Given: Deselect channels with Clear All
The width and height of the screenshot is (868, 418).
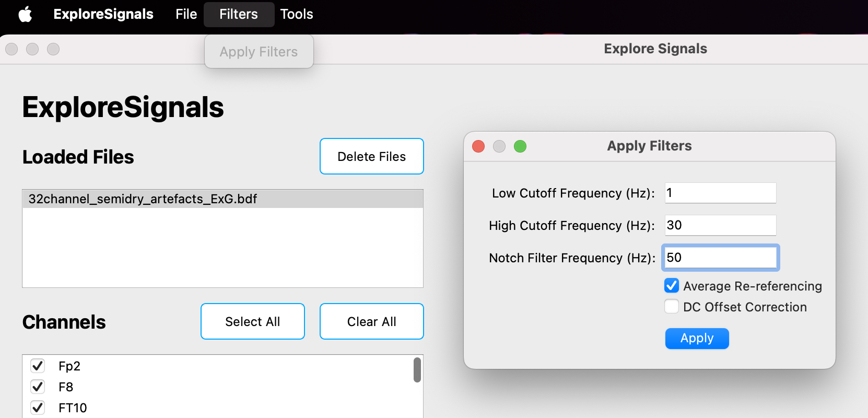Looking at the screenshot, I should click(372, 321).
